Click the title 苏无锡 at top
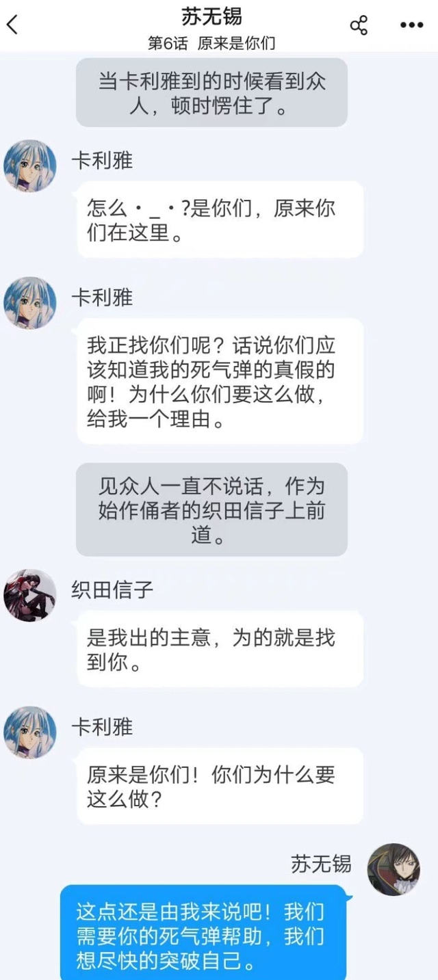The height and width of the screenshot is (980, 438). 212,16
